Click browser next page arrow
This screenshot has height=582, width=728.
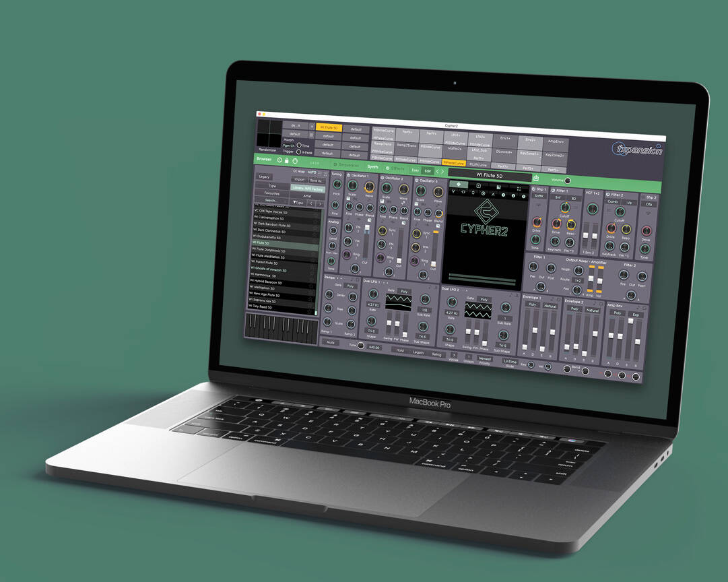coord(320,204)
